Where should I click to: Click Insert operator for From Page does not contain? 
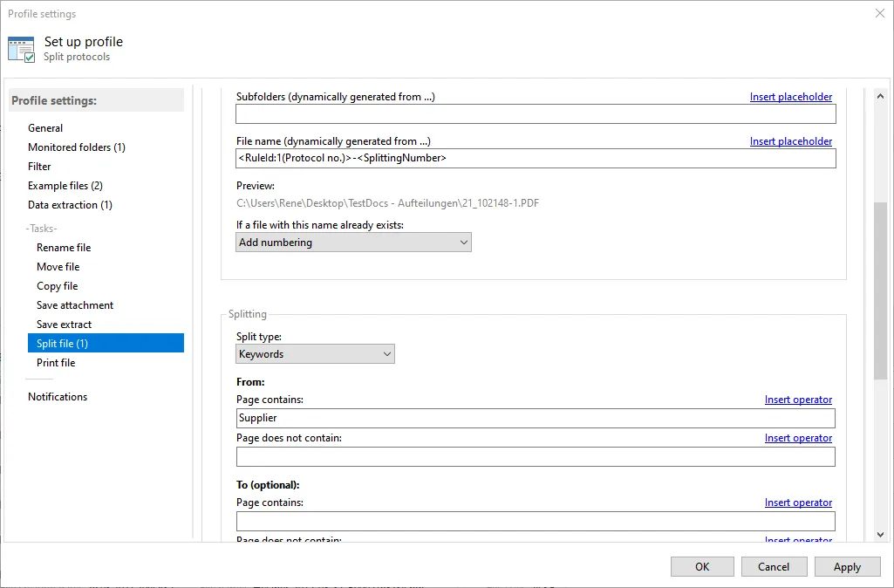(x=798, y=438)
